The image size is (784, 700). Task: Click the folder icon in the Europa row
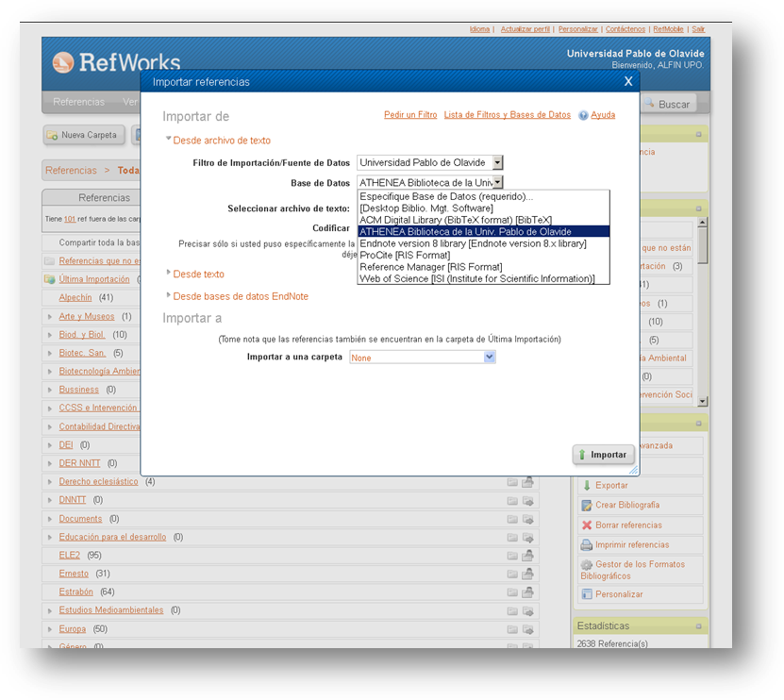click(x=512, y=629)
